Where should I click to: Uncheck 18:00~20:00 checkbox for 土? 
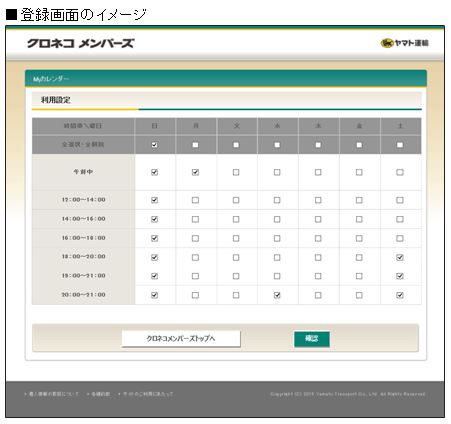400,257
